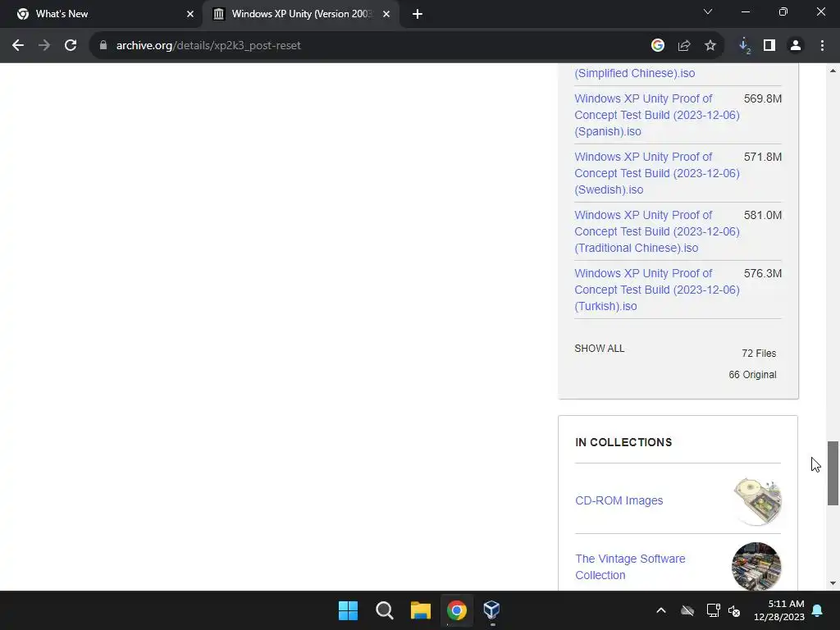
Task: Open Chrome profile menu
Action: click(x=796, y=46)
